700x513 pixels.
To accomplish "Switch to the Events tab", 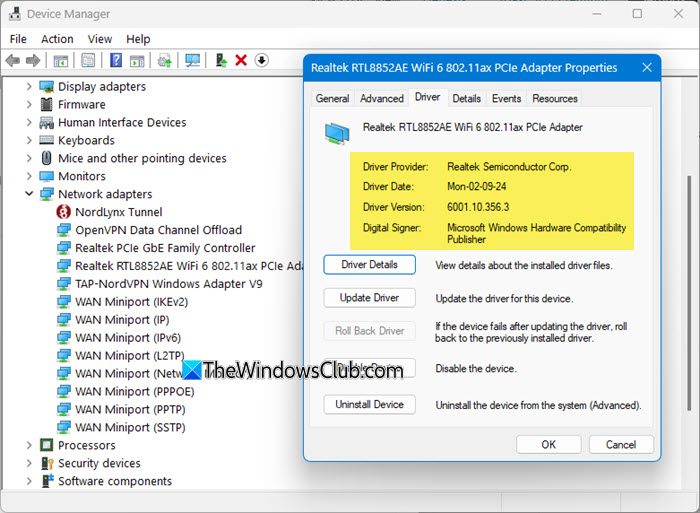I will coord(506,99).
